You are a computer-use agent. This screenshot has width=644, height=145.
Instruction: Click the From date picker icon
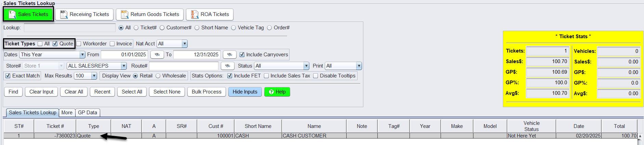tap(157, 55)
